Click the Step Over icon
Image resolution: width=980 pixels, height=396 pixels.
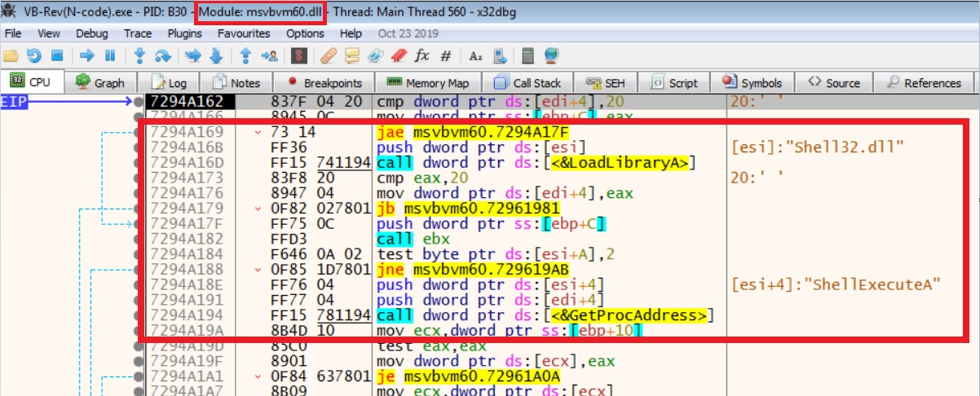click(163, 56)
